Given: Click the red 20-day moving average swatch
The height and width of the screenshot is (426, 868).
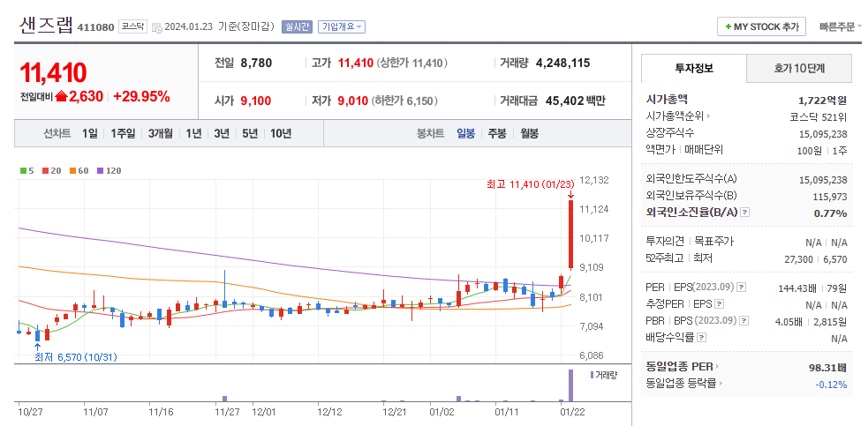Looking at the screenshot, I should point(45,171).
